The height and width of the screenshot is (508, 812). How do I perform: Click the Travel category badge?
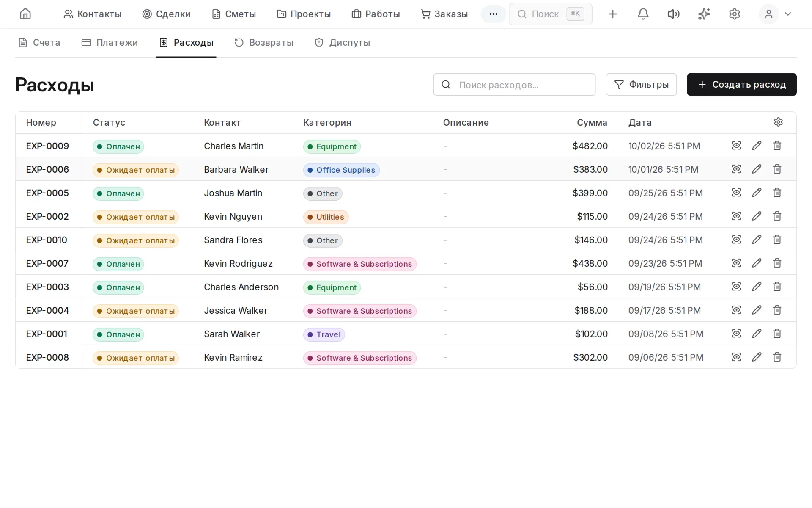324,334
